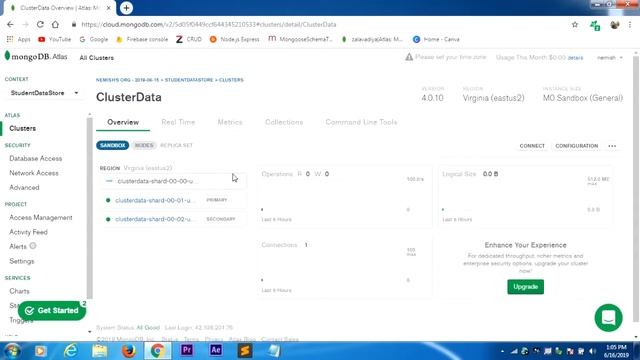Select Chrome in the taskbar
The image size is (640, 360).
point(158,351)
